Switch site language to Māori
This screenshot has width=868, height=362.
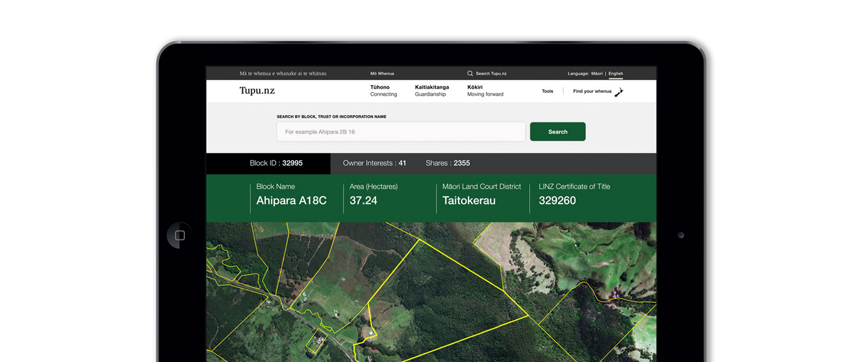(x=596, y=73)
